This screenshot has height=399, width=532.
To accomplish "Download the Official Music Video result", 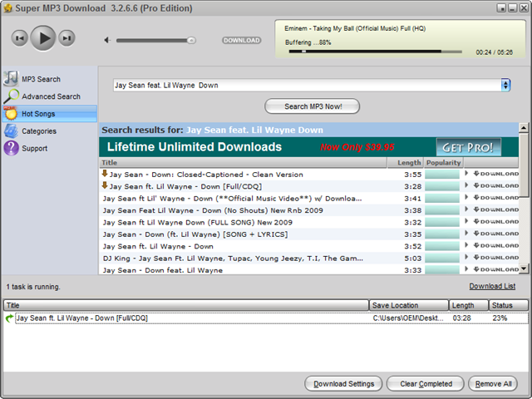I will (496, 198).
